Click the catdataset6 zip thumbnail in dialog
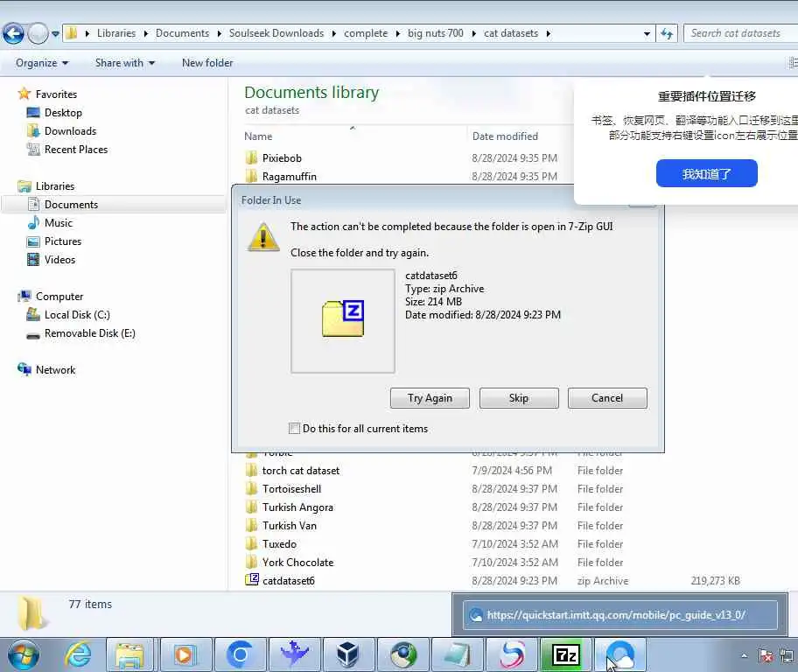 [342, 321]
